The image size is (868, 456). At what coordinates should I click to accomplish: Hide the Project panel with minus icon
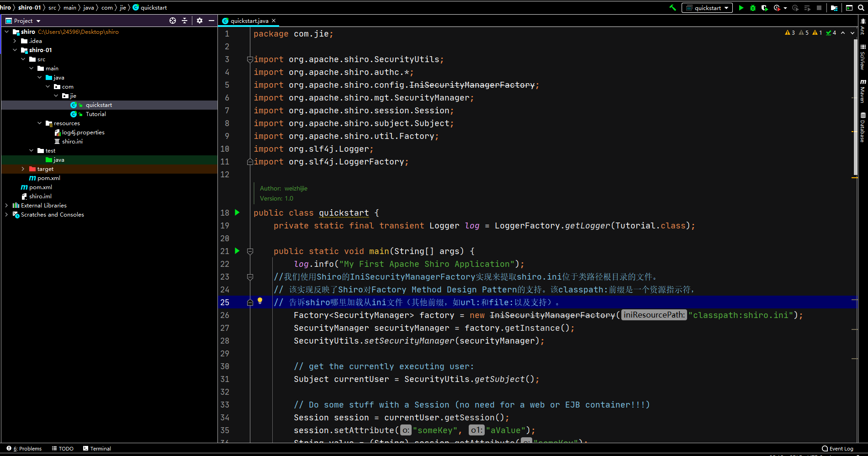pyautogui.click(x=211, y=21)
